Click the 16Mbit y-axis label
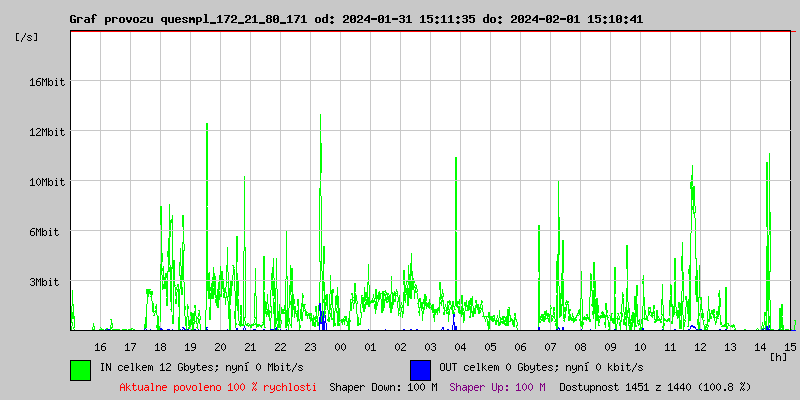This screenshot has height=400, width=800. [47, 82]
